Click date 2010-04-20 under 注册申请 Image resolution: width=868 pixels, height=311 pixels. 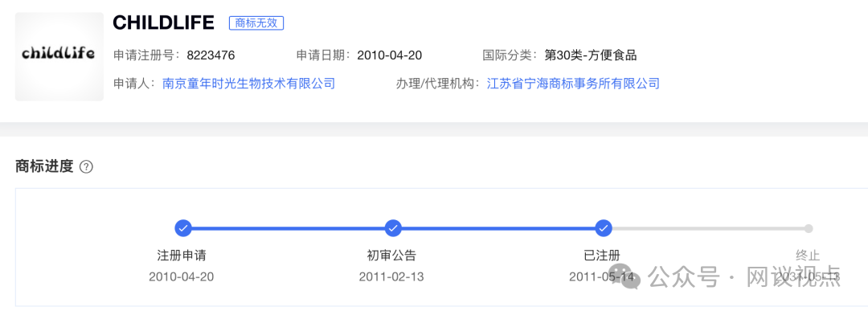pyautogui.click(x=181, y=276)
